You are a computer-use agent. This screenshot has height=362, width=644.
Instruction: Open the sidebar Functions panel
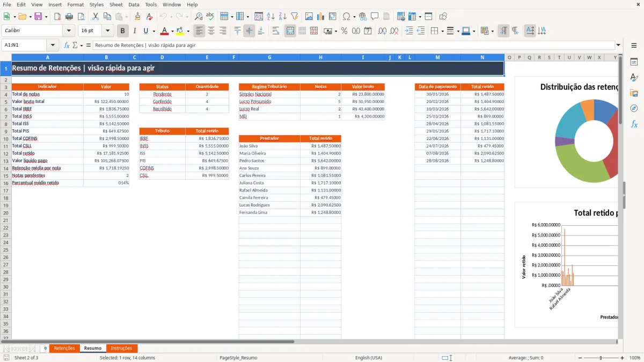[634, 124]
